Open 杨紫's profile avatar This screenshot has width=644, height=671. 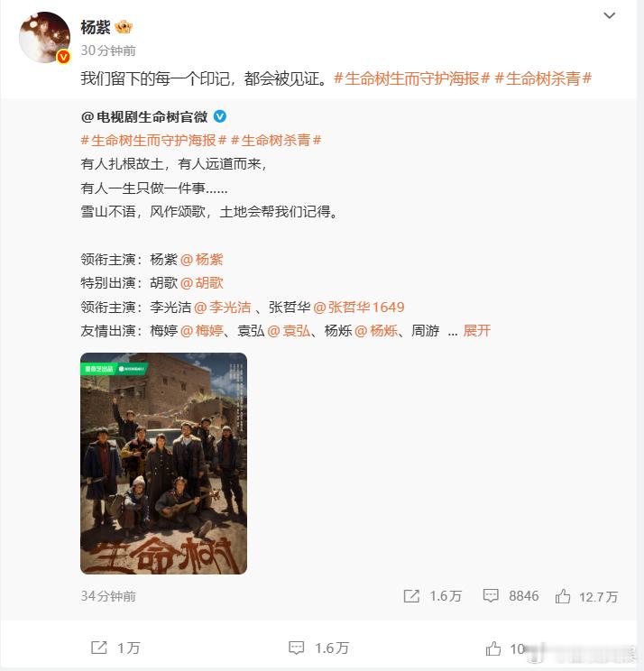click(x=44, y=38)
